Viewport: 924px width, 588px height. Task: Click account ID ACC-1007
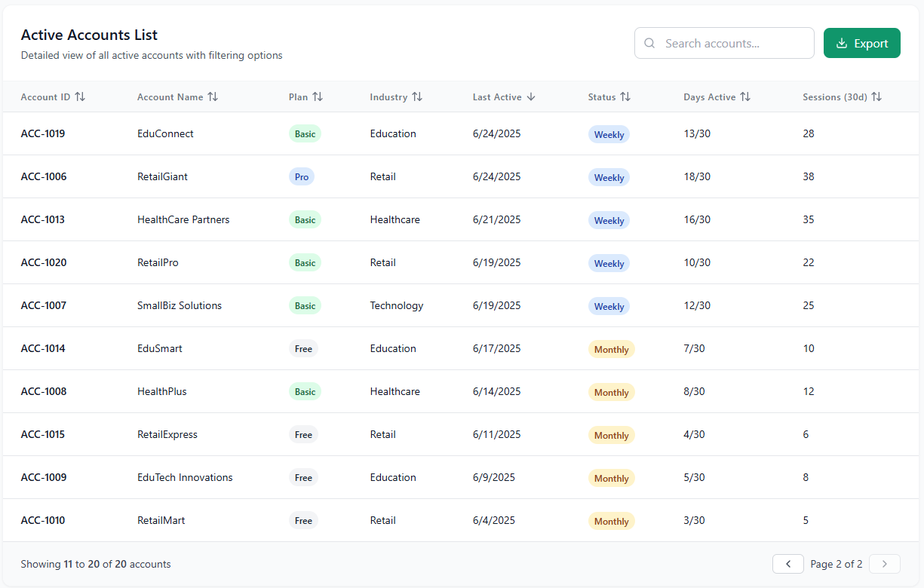tap(44, 305)
